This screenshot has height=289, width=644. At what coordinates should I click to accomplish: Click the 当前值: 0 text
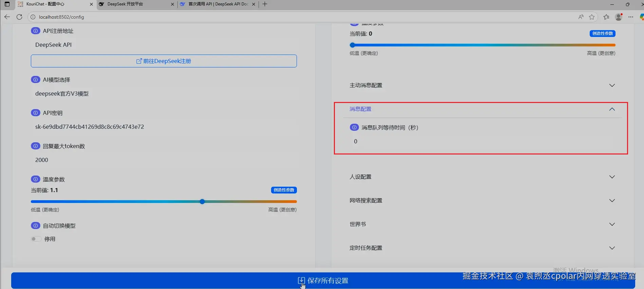tap(361, 34)
